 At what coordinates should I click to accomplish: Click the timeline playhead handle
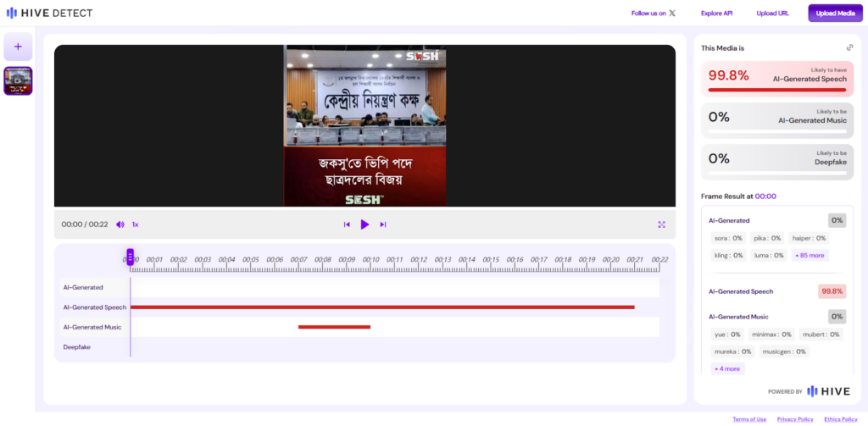(131, 256)
